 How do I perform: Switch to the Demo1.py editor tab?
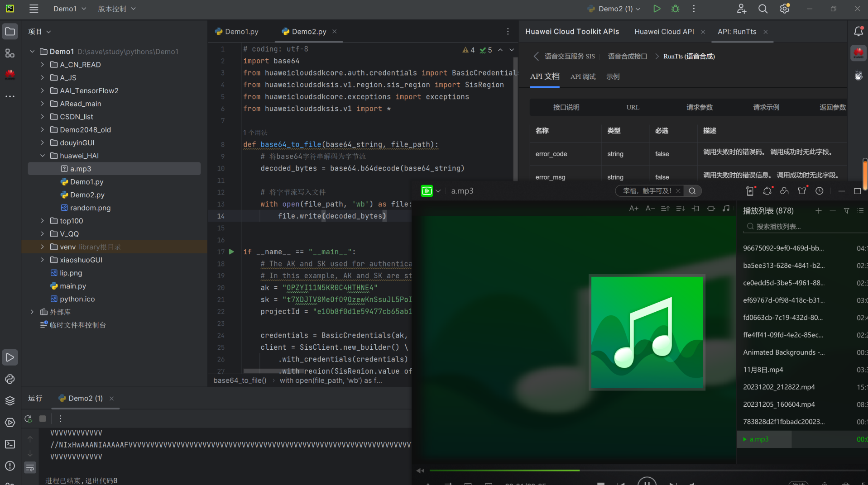pos(237,32)
